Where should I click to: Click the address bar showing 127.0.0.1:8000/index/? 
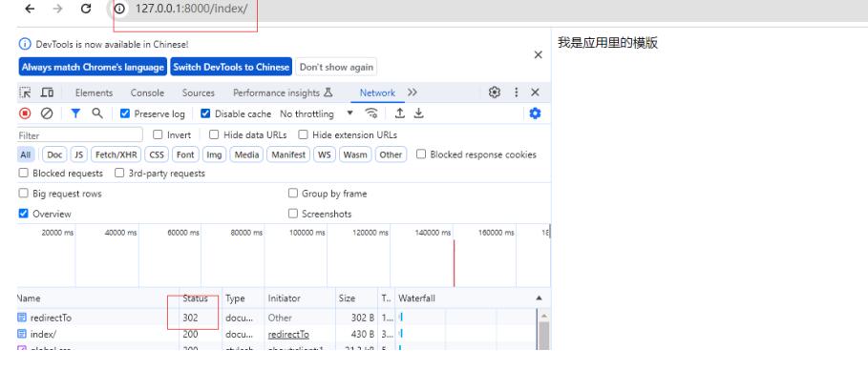pos(192,9)
